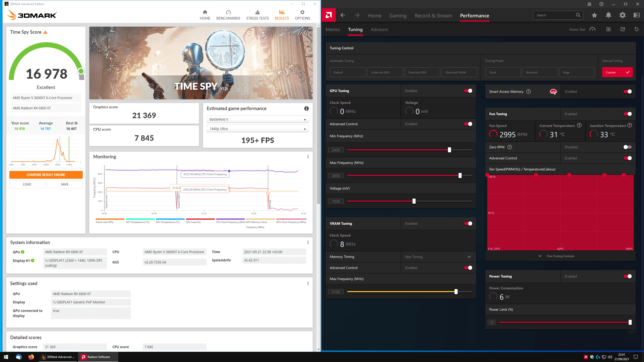Click Compare Result Online button
Viewport: 644px width, 362px height.
click(46, 175)
